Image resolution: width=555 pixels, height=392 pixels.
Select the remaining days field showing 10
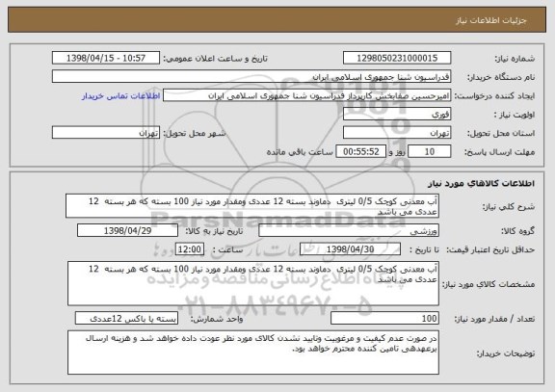click(x=430, y=151)
